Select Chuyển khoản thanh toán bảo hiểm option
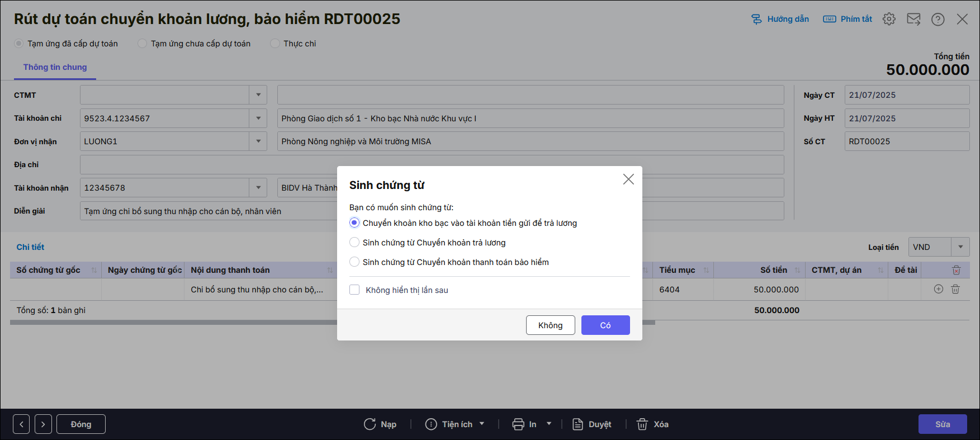The image size is (980, 440). [354, 262]
